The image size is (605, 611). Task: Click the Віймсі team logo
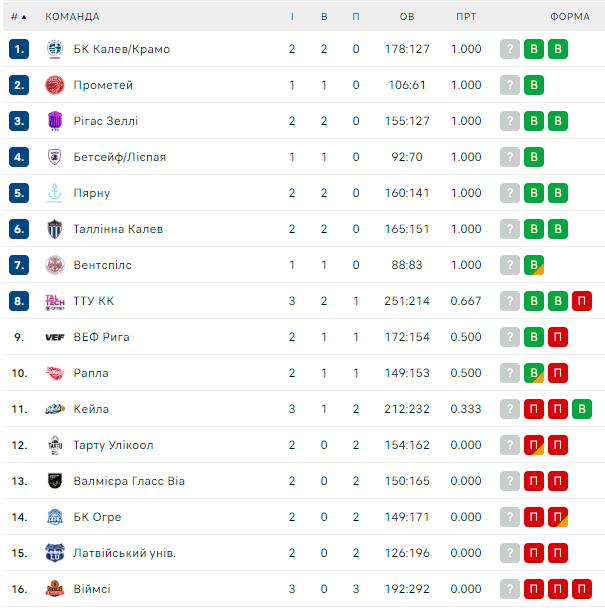click(55, 589)
